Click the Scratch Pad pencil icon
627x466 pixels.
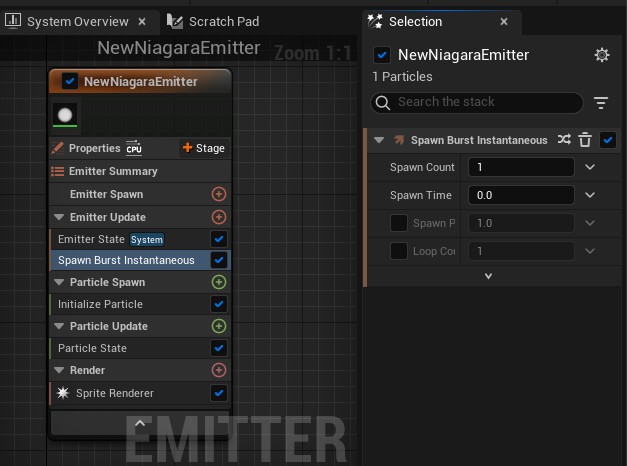175,21
